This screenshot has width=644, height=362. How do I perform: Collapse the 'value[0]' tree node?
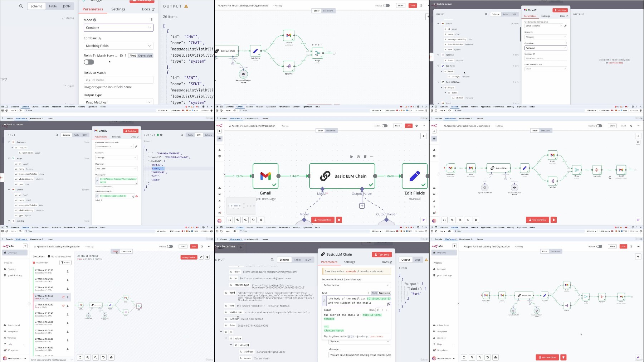coord(231,345)
